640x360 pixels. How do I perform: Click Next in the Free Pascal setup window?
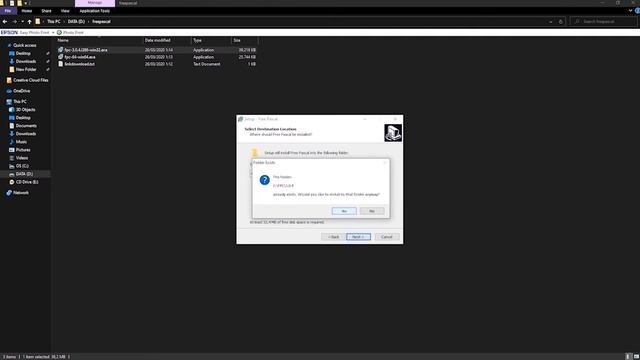click(x=358, y=237)
